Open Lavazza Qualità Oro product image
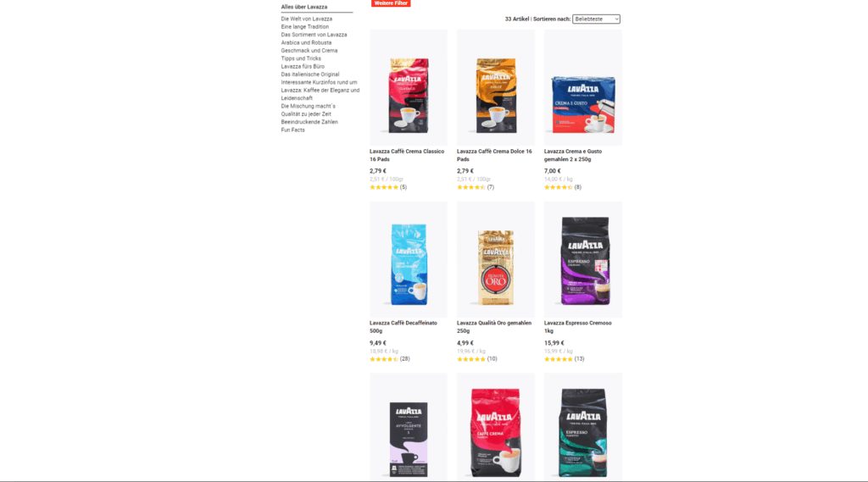 (495, 259)
